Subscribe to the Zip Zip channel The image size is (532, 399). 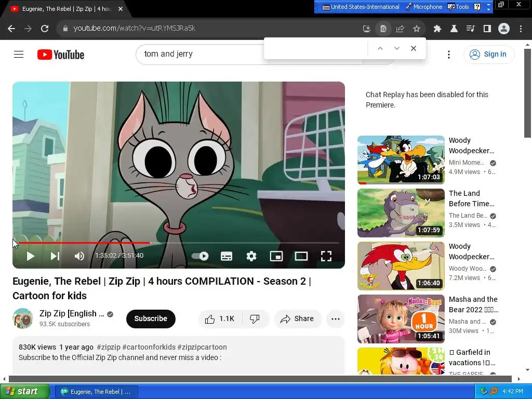coord(151,318)
